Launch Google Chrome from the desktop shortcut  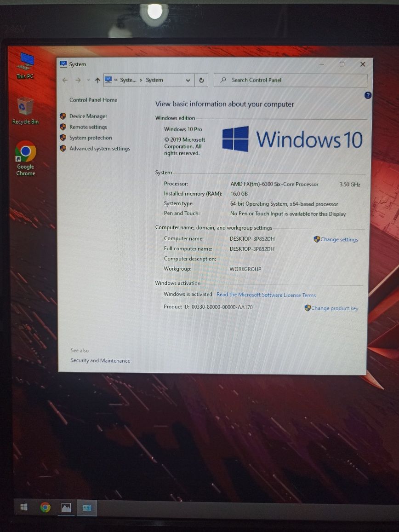click(26, 158)
